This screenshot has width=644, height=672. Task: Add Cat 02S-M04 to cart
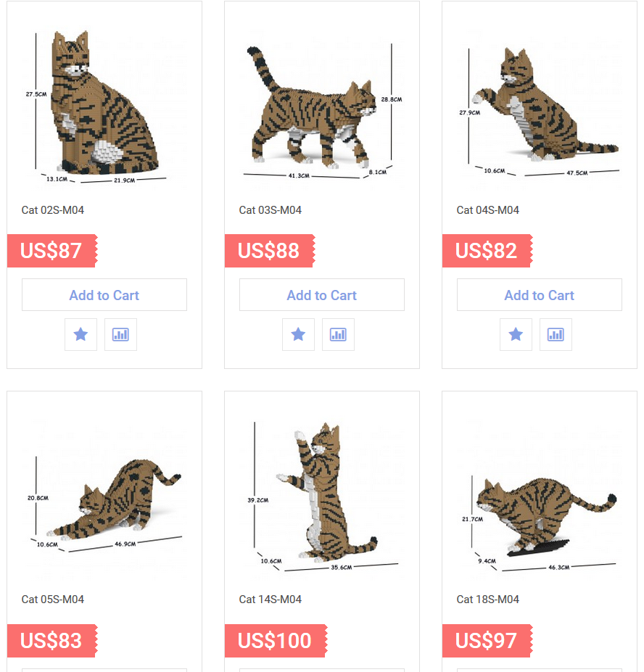(x=104, y=295)
